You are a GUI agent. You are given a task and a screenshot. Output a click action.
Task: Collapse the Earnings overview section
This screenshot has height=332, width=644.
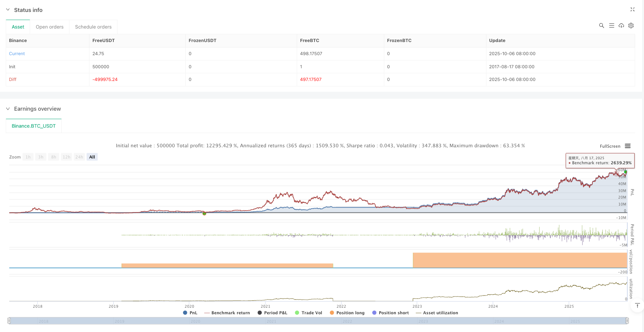click(x=8, y=109)
